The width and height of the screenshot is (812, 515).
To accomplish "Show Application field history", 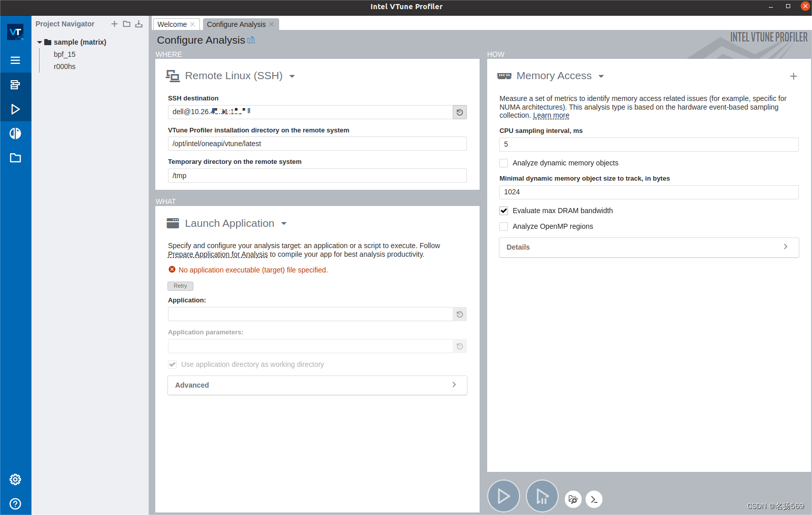I will click(x=460, y=314).
